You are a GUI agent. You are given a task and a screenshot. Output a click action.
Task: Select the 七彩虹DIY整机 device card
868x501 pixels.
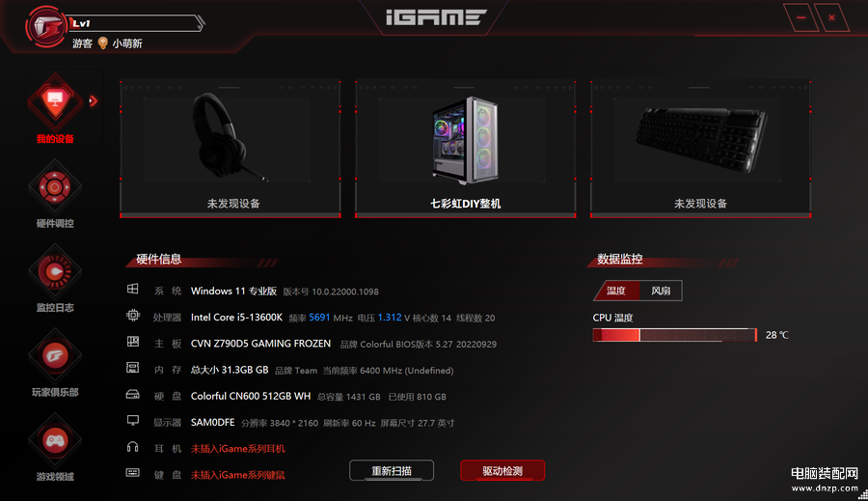[466, 150]
